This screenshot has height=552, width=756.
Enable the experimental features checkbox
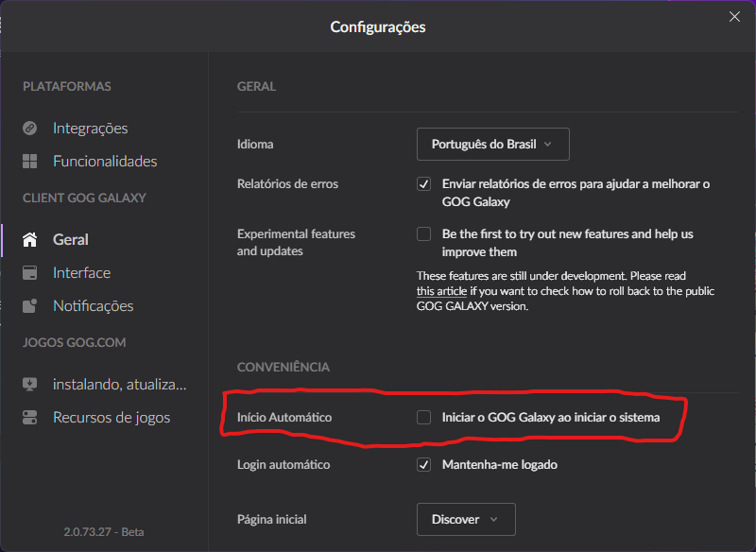[423, 234]
